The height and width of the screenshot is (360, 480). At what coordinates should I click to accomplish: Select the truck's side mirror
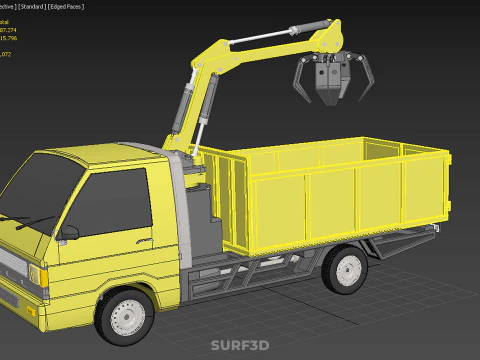point(68,232)
